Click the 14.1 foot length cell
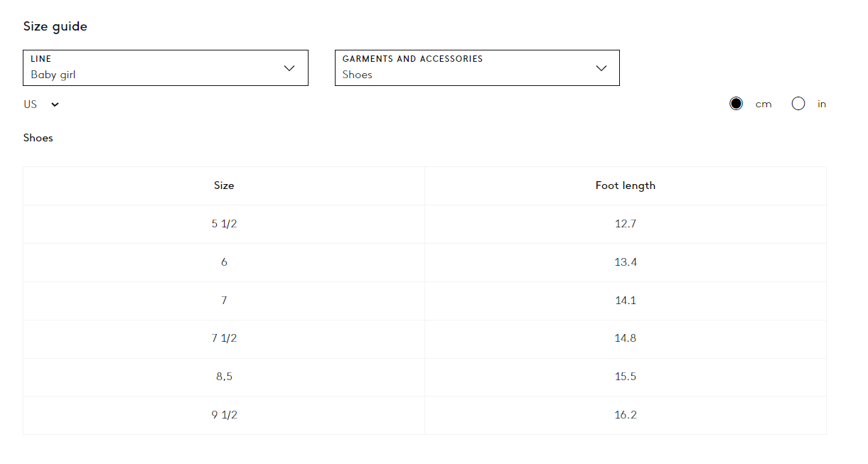The height and width of the screenshot is (464, 868). (x=626, y=301)
